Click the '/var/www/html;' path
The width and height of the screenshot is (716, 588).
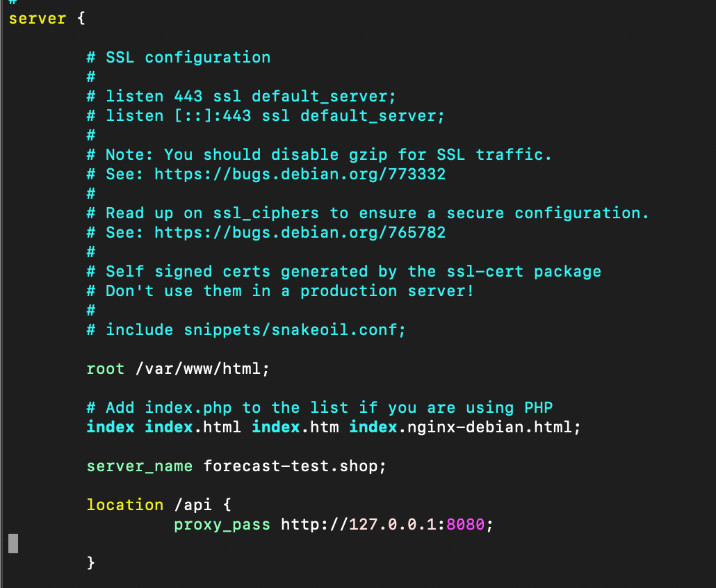tap(203, 369)
